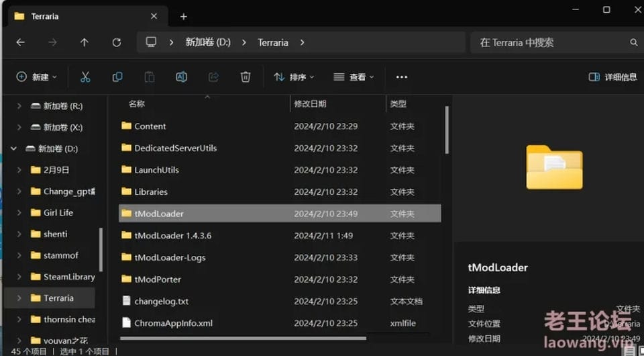Select the tModLoader folder row

[280, 214]
